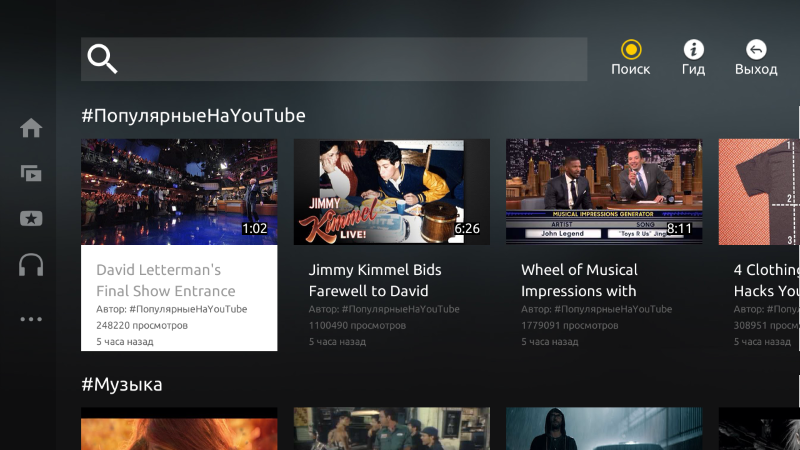Viewport: 800px width, 450px height.
Task: Click author line under Wheel of Musical Impressions
Action: tap(596, 309)
